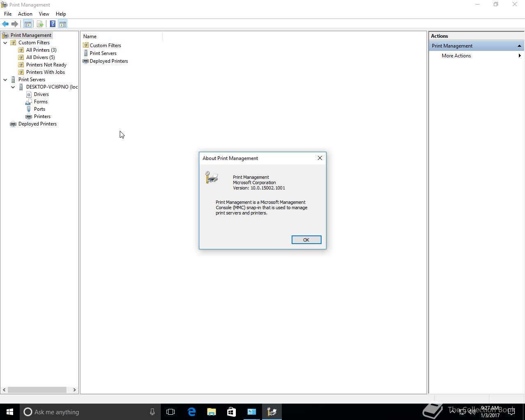This screenshot has width=525, height=420.
Task: Close the About Print Management dialog
Action: [320, 158]
